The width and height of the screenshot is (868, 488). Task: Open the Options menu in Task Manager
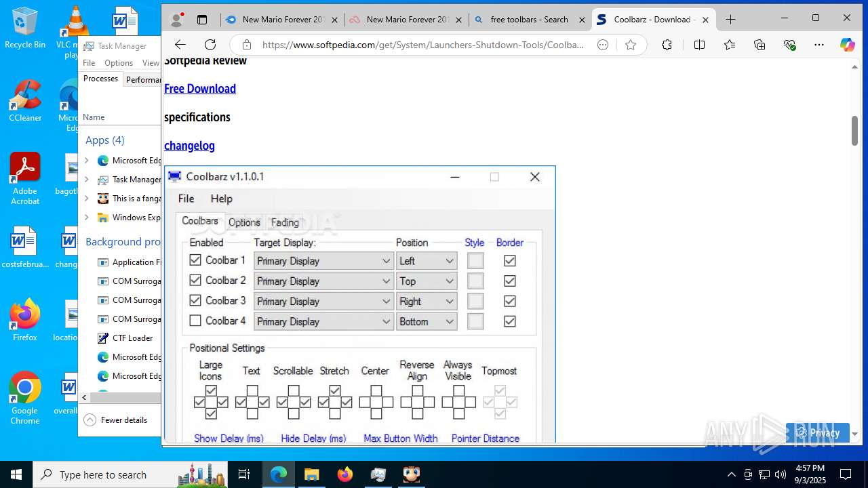coord(119,63)
